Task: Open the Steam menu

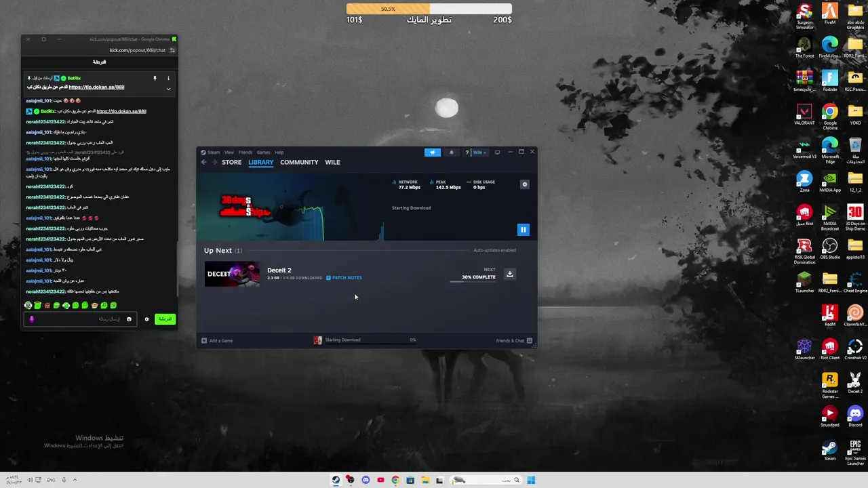Action: tap(213, 152)
